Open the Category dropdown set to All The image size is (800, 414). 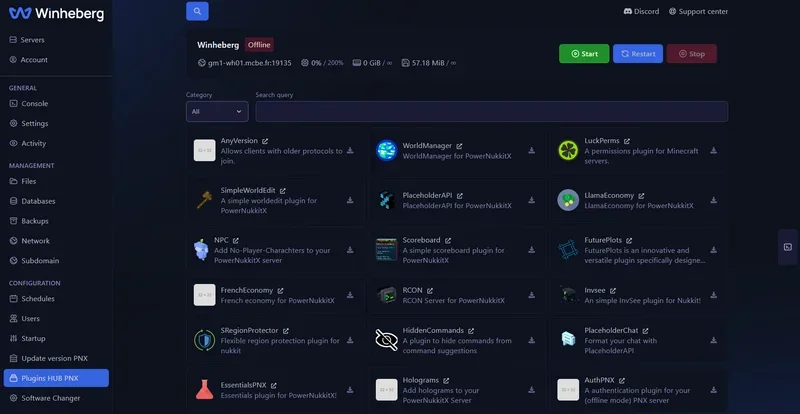tap(217, 111)
